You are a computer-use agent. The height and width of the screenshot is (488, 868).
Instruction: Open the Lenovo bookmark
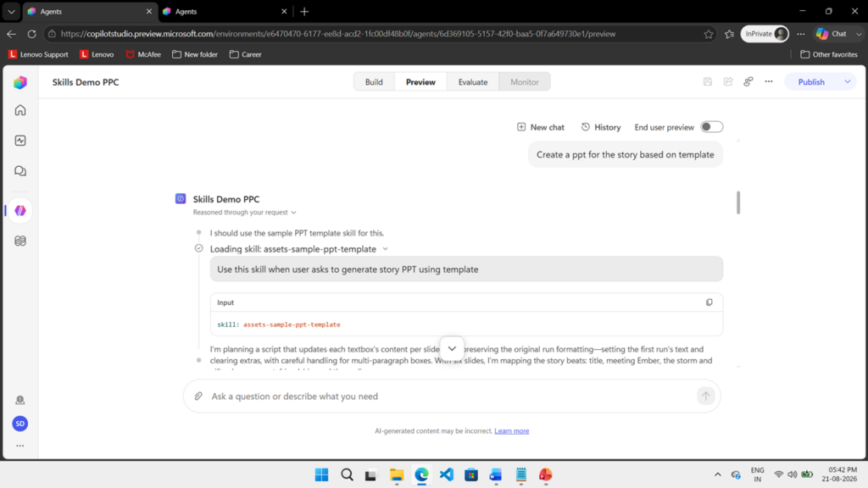tap(97, 54)
